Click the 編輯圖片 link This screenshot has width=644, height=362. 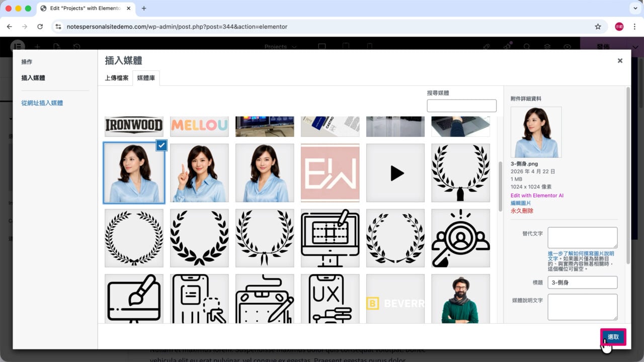point(521,203)
